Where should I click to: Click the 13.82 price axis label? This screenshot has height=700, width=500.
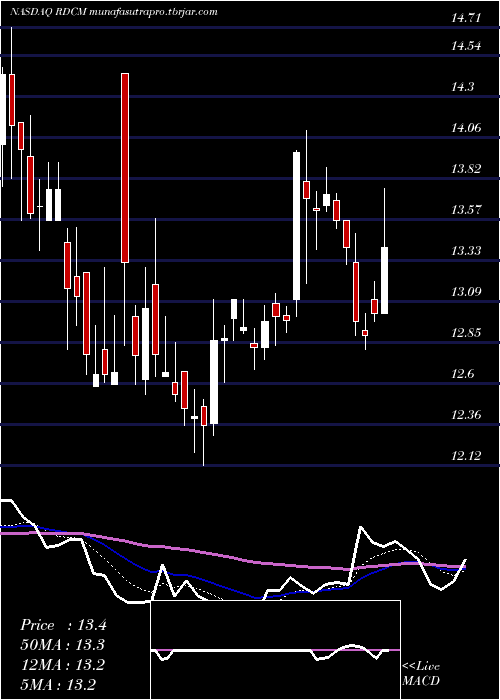tap(466, 169)
